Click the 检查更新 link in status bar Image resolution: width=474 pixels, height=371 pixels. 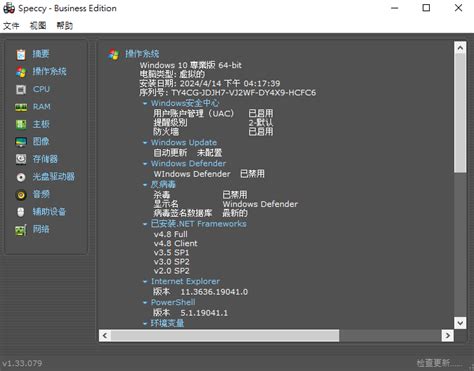point(439,363)
